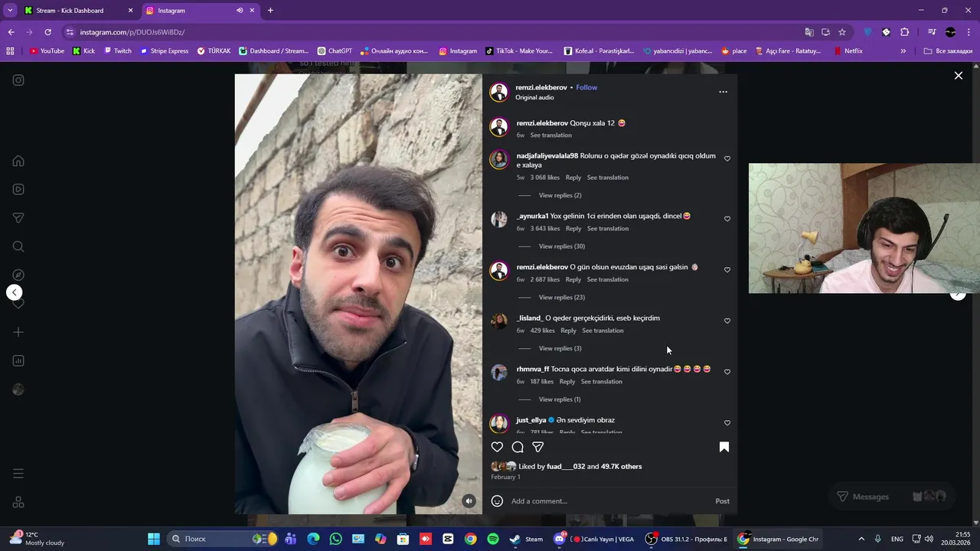This screenshot has width=980, height=551.
Task: Show more bookmarks via the chevron
Action: [903, 51]
